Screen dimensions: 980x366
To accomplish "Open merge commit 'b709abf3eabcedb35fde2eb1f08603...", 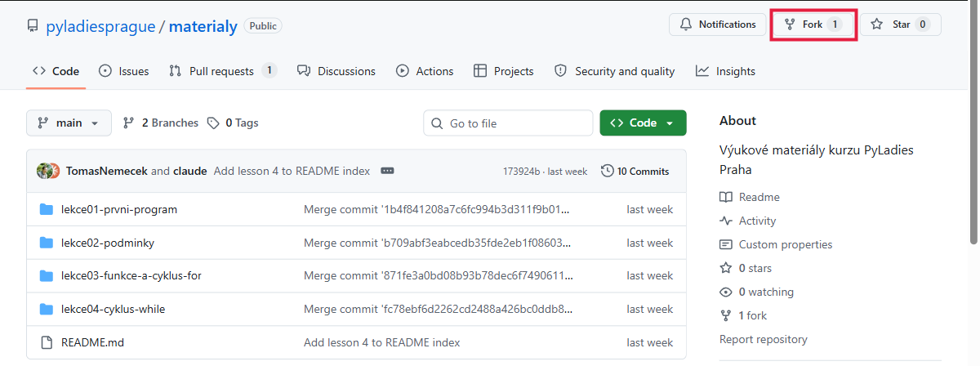I will 438,243.
